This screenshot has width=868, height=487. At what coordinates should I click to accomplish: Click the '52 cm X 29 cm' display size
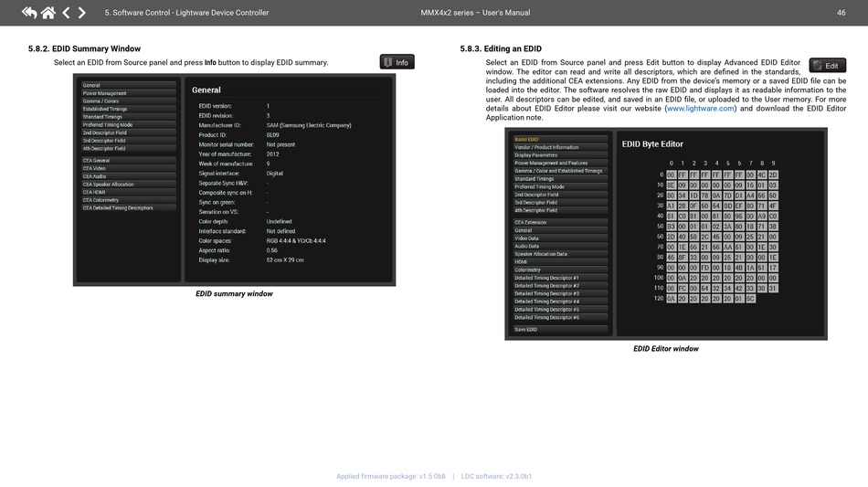tap(284, 260)
